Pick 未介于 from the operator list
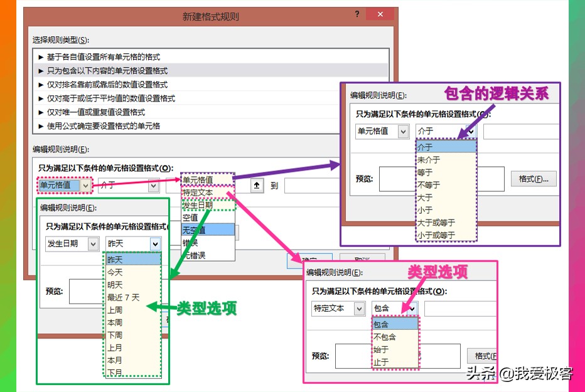Viewport: 585px width, 392px height. click(x=446, y=160)
